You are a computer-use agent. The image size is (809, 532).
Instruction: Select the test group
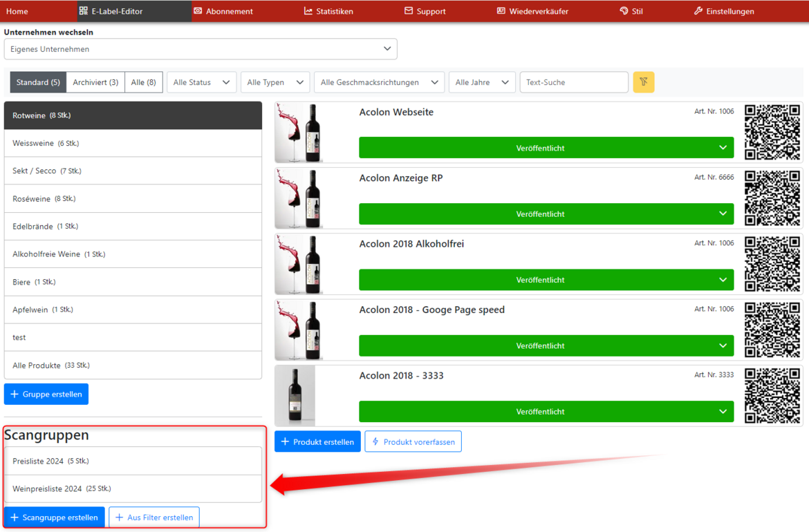[133, 338]
